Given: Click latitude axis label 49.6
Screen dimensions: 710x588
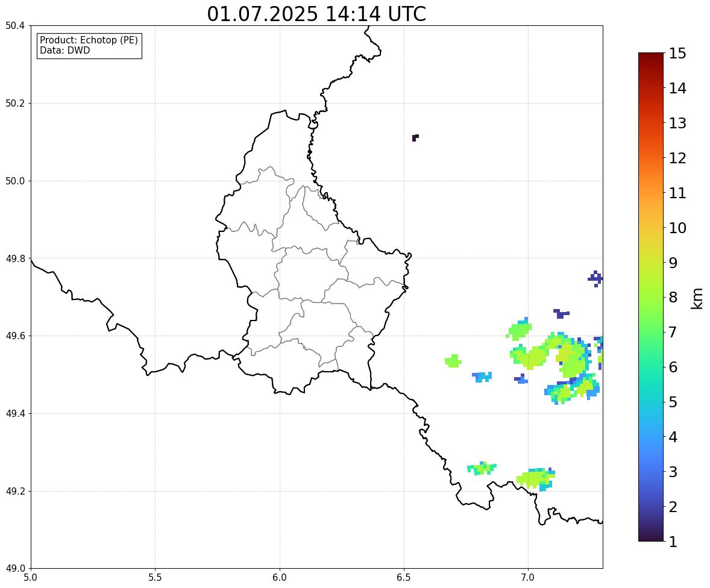Looking at the screenshot, I should pos(15,336).
